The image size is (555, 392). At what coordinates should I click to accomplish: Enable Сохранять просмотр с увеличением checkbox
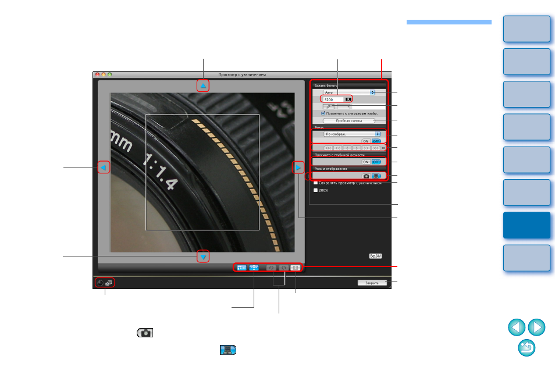[x=316, y=183]
